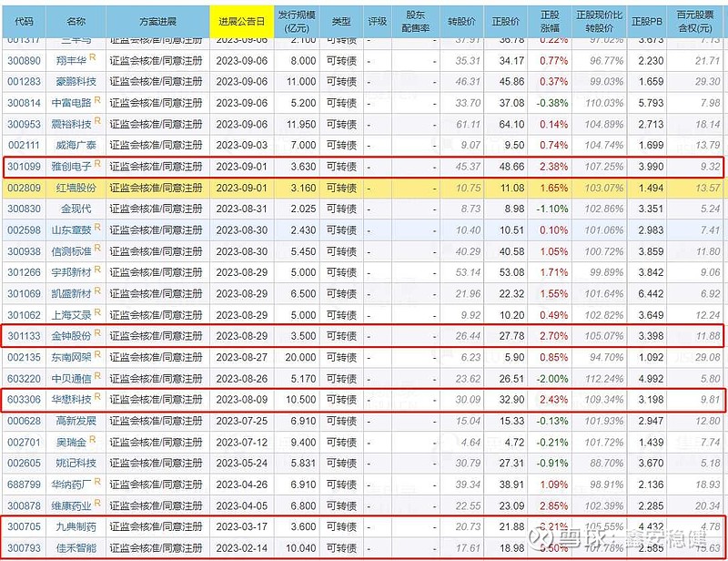The height and width of the screenshot is (561, 728).
Task: Click the R marker beside 金钟股份
Action: click(97, 332)
